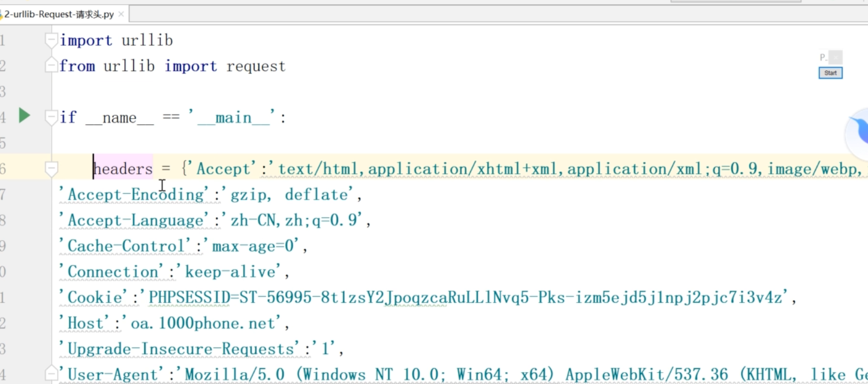Click the 'Host' key
Screen dimensions: 868x384
pyautogui.click(x=84, y=323)
